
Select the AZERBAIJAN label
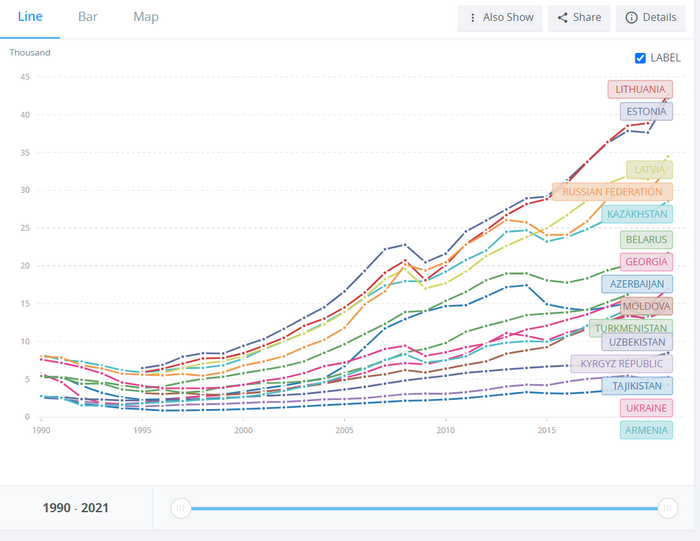(x=637, y=284)
